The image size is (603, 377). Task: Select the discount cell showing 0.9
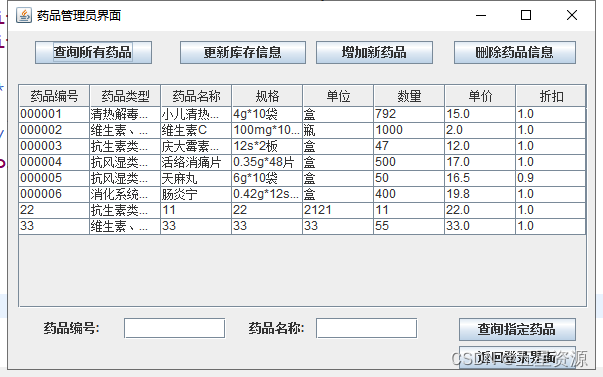(x=551, y=178)
